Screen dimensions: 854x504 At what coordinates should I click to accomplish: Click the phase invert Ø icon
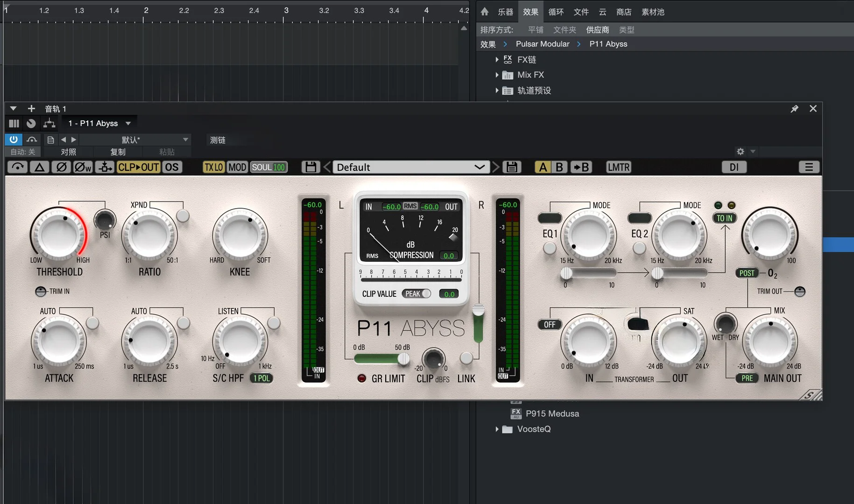(61, 167)
